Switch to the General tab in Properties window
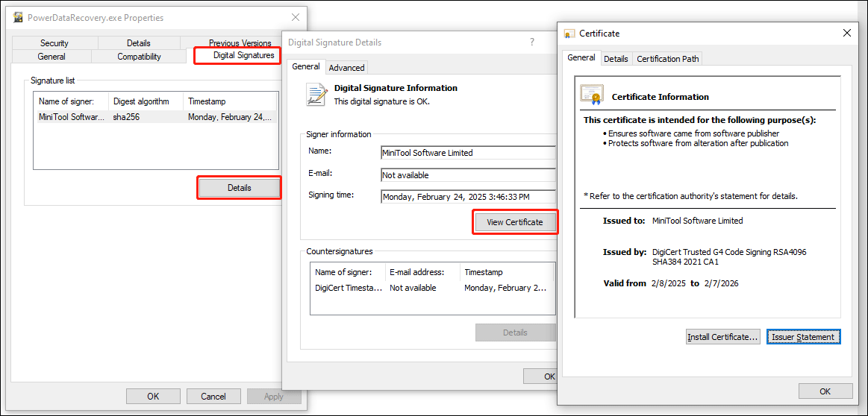 coord(51,57)
